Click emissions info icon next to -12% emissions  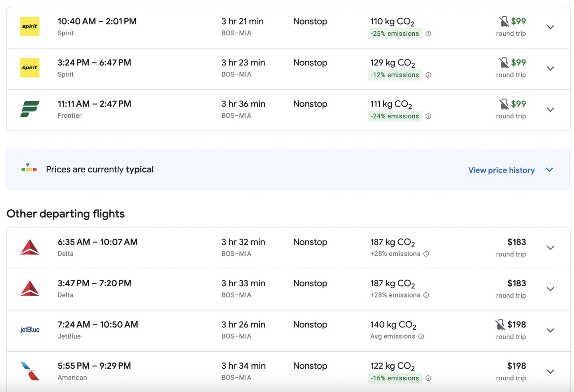pyautogui.click(x=428, y=75)
